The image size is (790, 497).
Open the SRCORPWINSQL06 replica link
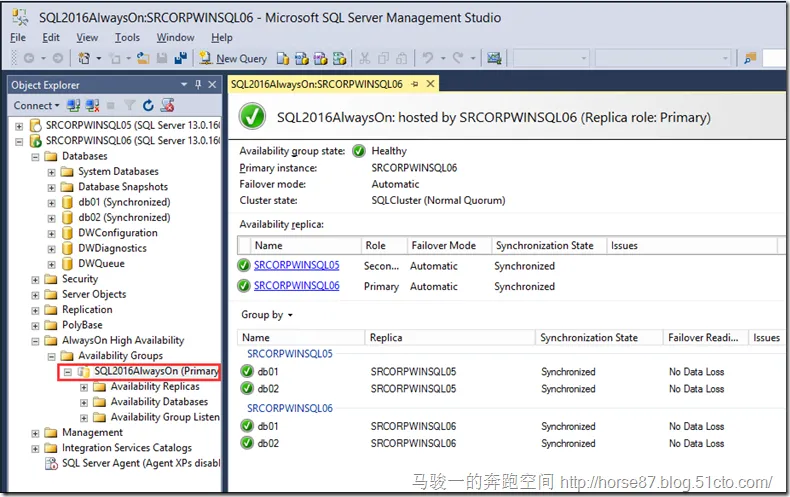[x=296, y=286]
